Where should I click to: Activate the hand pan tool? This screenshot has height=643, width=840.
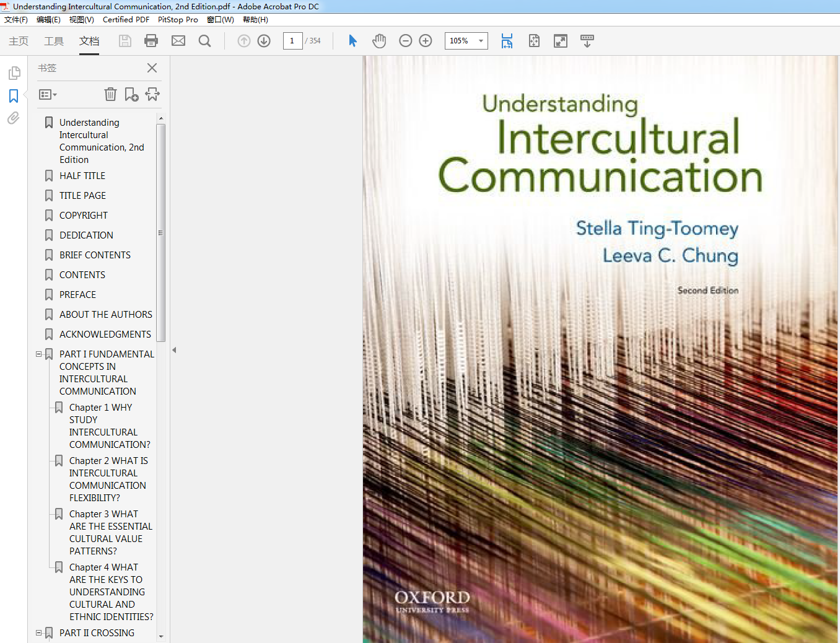coord(379,41)
